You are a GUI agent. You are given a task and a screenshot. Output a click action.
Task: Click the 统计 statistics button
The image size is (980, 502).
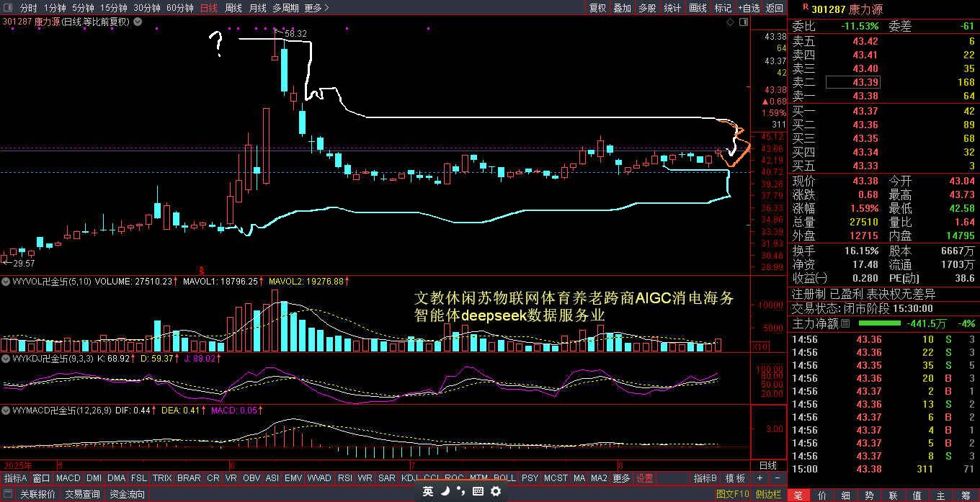(x=672, y=8)
